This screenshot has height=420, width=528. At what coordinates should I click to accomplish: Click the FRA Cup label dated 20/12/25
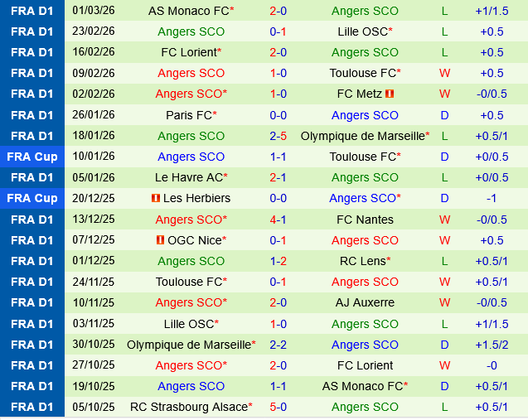click(32, 198)
